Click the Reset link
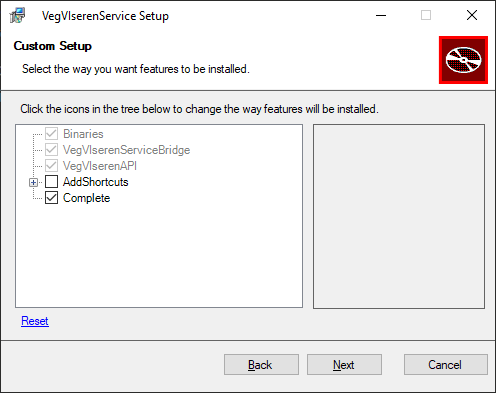 [35, 321]
